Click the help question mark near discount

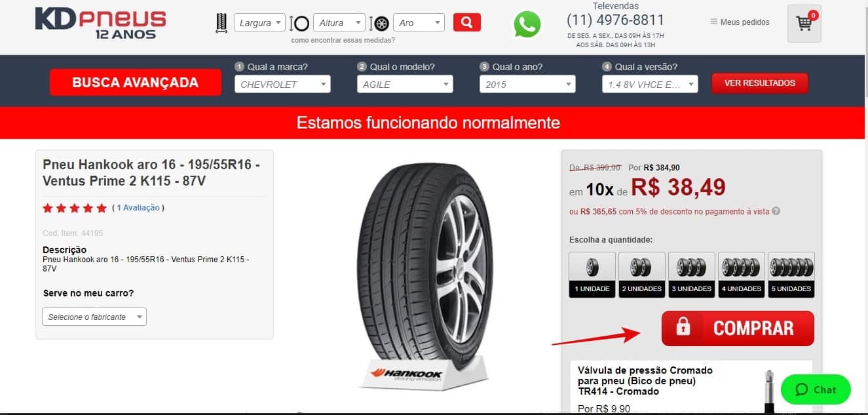pyautogui.click(x=776, y=212)
